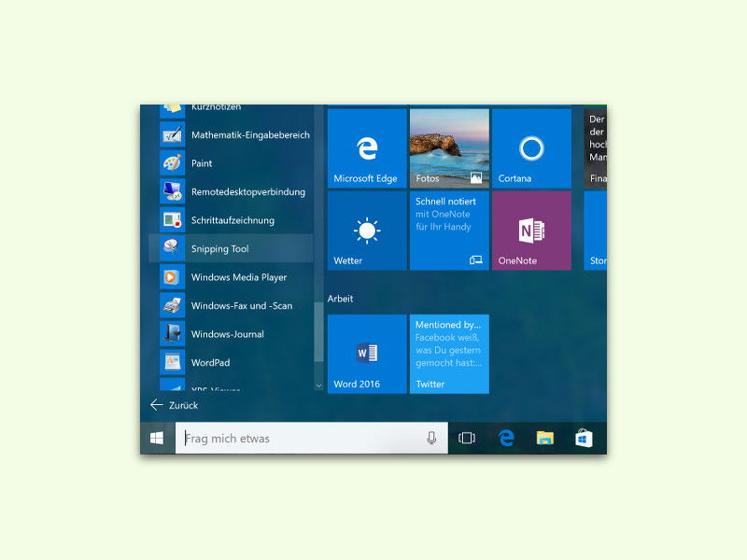
Task: Open the partially visible news tile
Action: pyautogui.click(x=596, y=148)
